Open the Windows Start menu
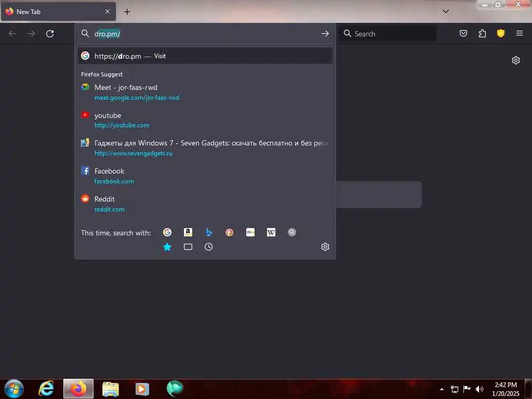The width and height of the screenshot is (532, 399). [14, 389]
